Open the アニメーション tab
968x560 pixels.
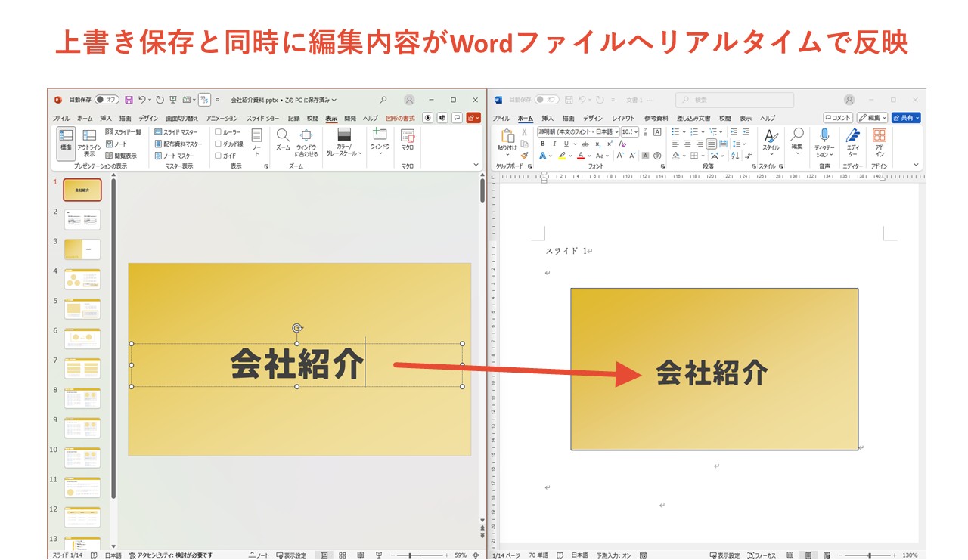tap(222, 119)
